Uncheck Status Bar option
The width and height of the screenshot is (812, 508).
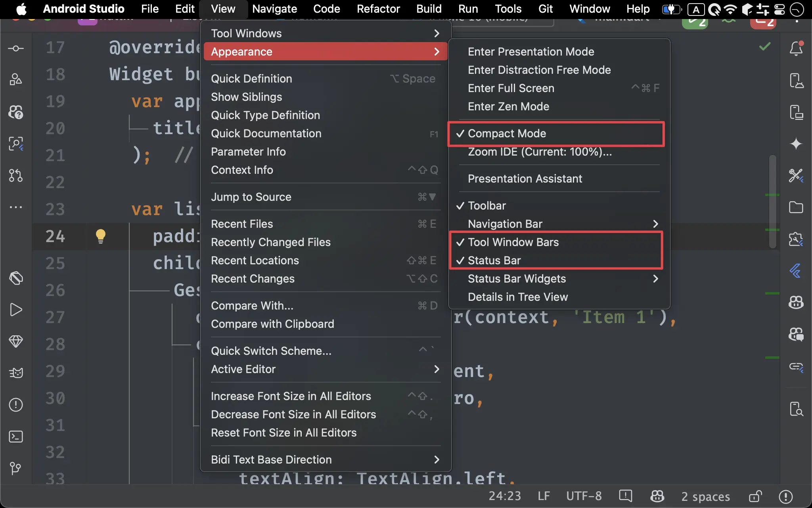[559, 260]
